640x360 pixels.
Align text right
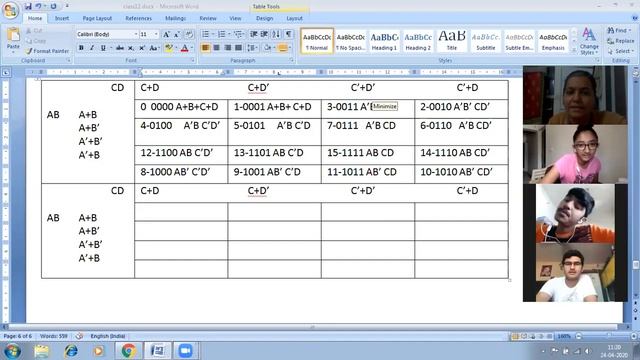pyautogui.click(x=228, y=48)
